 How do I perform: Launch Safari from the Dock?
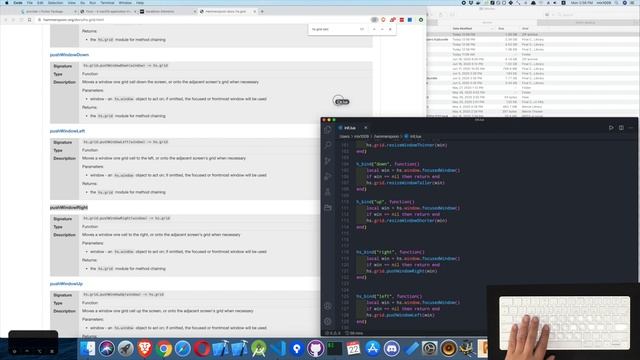182,349
